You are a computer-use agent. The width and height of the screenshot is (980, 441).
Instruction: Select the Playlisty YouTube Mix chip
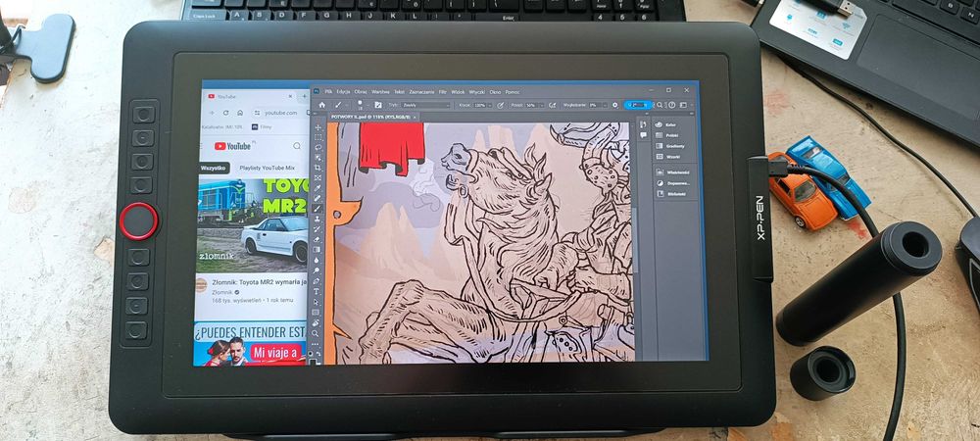tap(267, 168)
